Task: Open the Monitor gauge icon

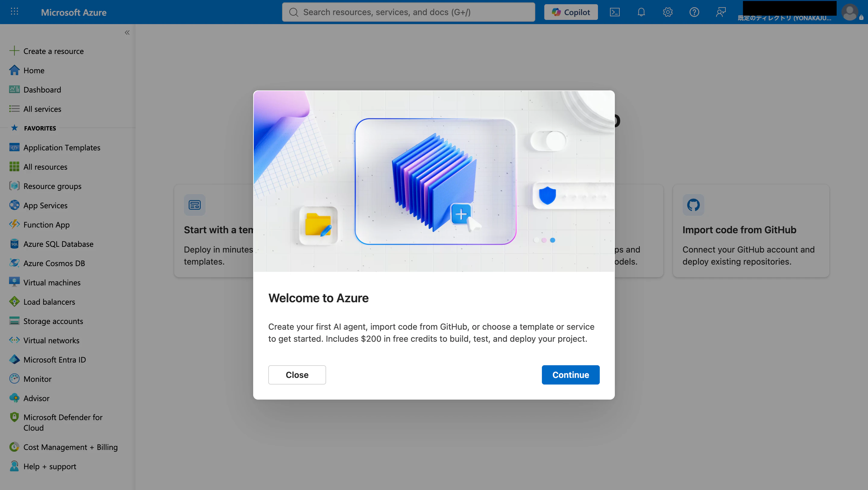Action: (14, 378)
